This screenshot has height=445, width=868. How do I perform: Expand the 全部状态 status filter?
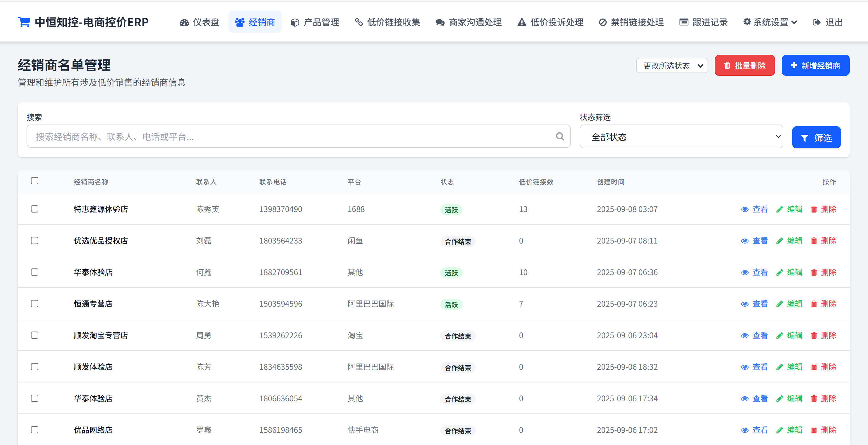[x=681, y=136]
